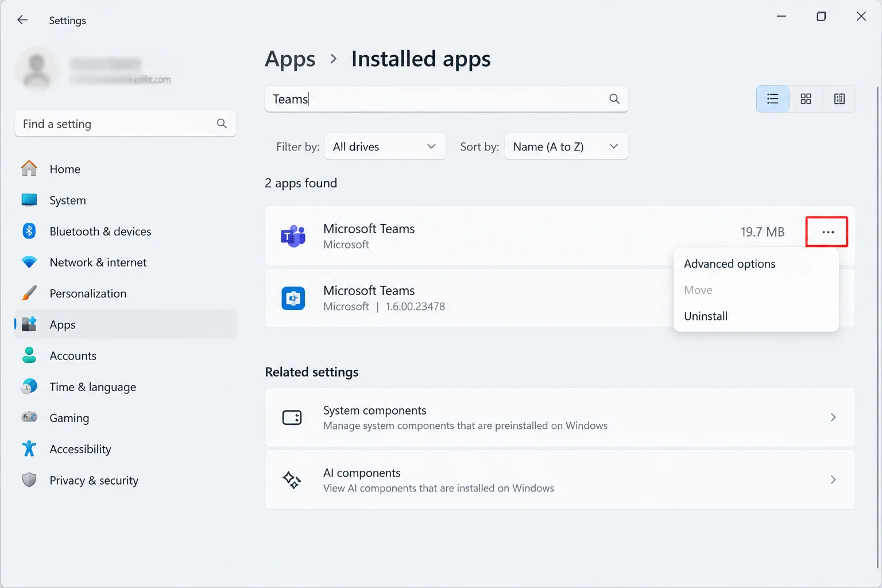Expand AI components chevron

pyautogui.click(x=833, y=479)
